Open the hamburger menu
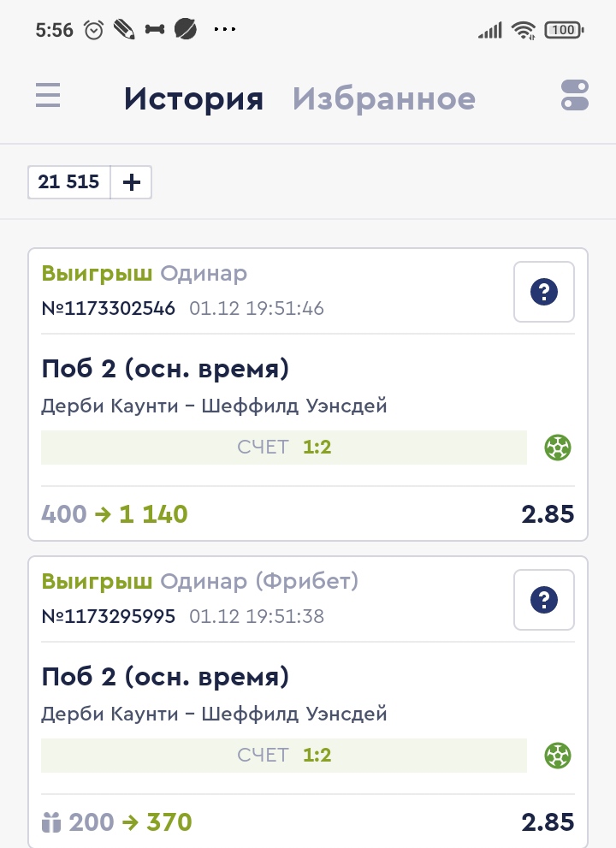Image resolution: width=616 pixels, height=848 pixels. click(48, 95)
